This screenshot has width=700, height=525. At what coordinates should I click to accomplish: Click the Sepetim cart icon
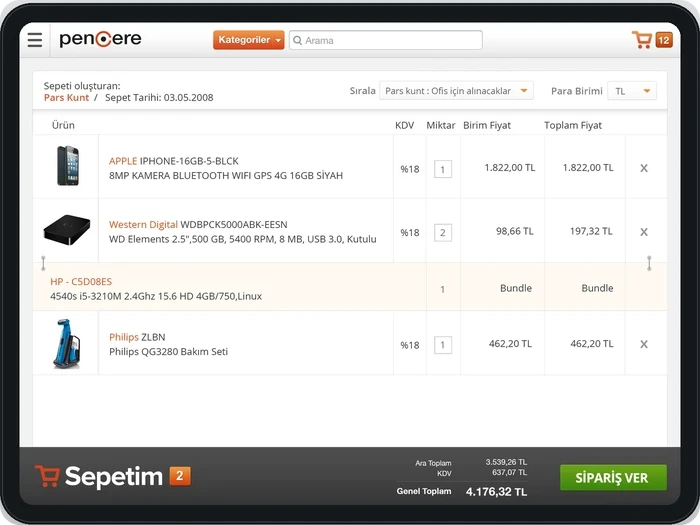(x=47, y=476)
